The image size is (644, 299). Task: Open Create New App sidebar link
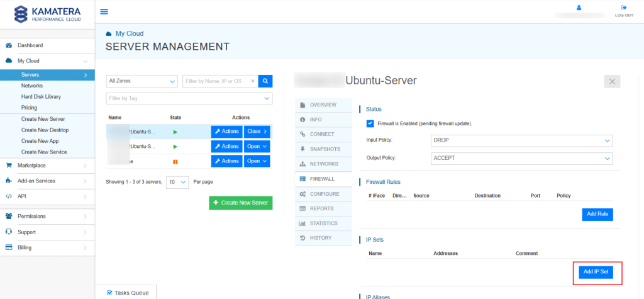[40, 141]
